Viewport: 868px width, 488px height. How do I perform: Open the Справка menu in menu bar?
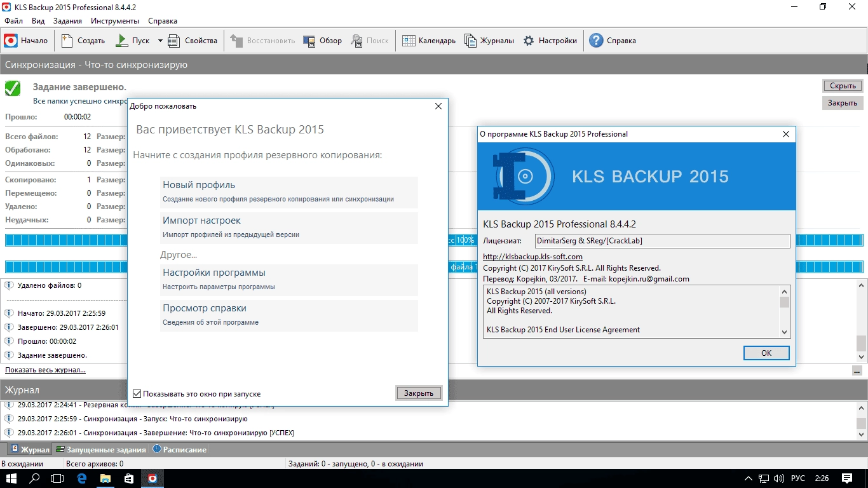click(x=162, y=21)
